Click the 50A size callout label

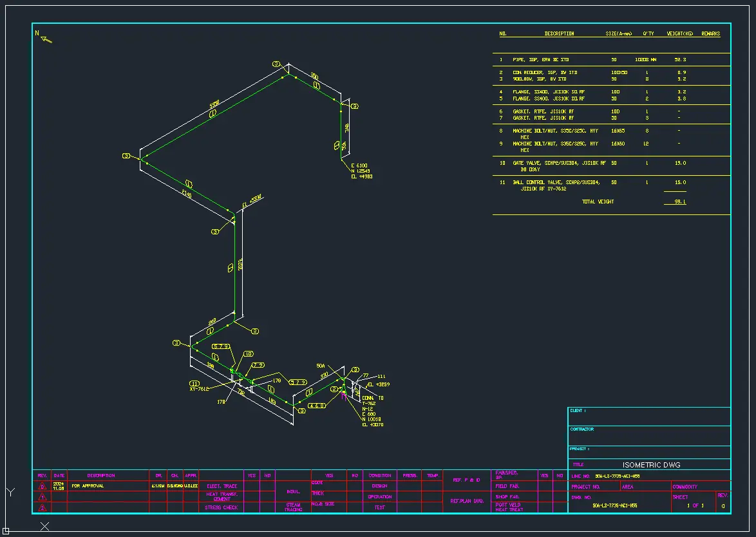(321, 365)
